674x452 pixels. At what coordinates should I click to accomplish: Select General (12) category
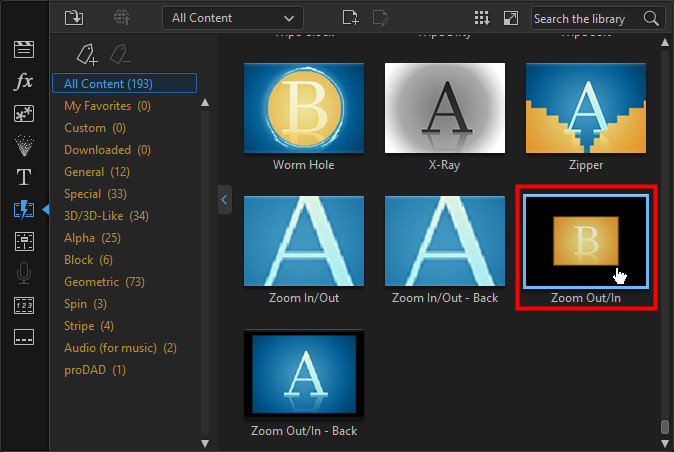97,172
